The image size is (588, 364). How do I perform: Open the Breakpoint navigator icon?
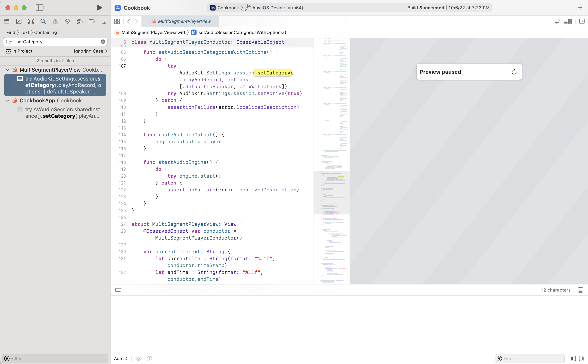coord(91,21)
